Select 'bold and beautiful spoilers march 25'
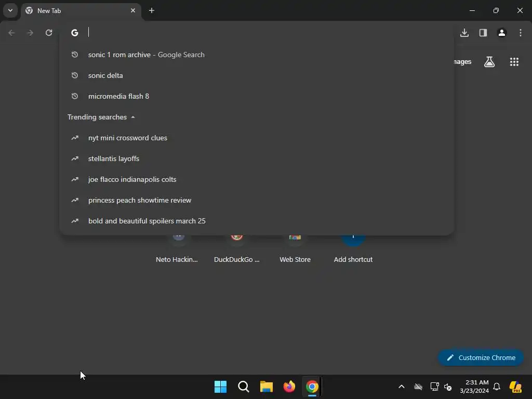532x399 pixels. [257, 221]
